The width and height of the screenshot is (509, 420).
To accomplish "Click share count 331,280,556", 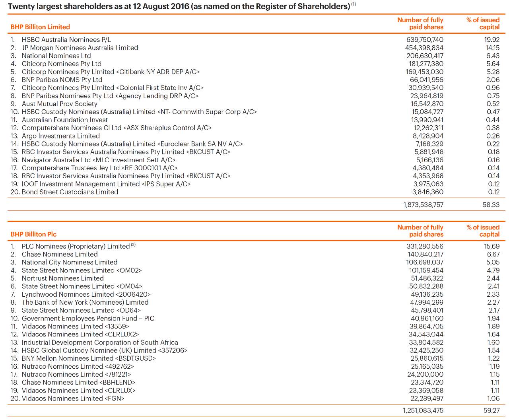I will tap(425, 246).
